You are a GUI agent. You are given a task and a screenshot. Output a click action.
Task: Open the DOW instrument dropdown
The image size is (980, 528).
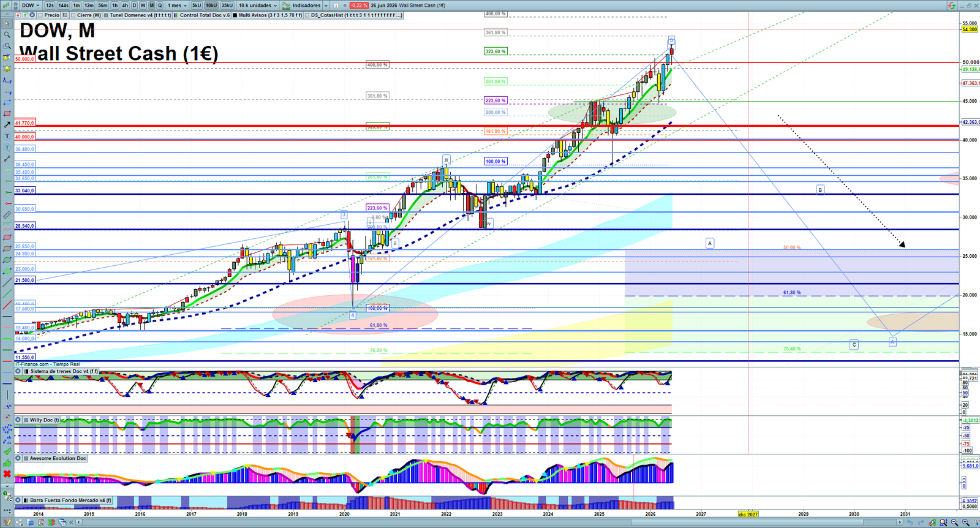pos(31,6)
